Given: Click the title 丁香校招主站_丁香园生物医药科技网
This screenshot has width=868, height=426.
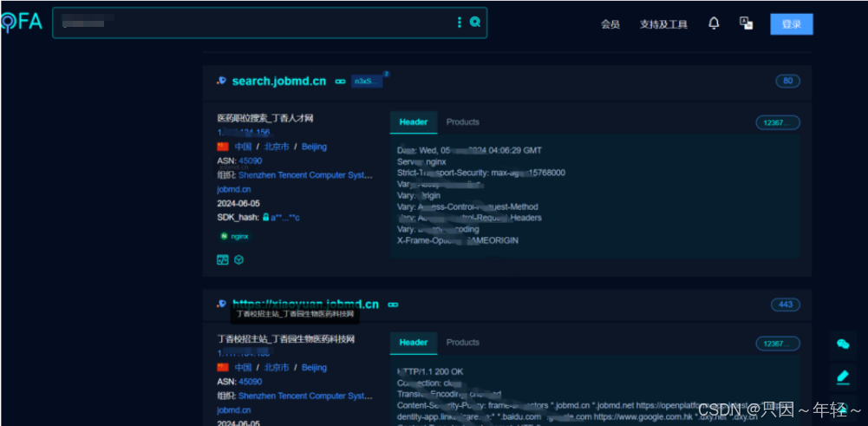Looking at the screenshot, I should point(286,339).
